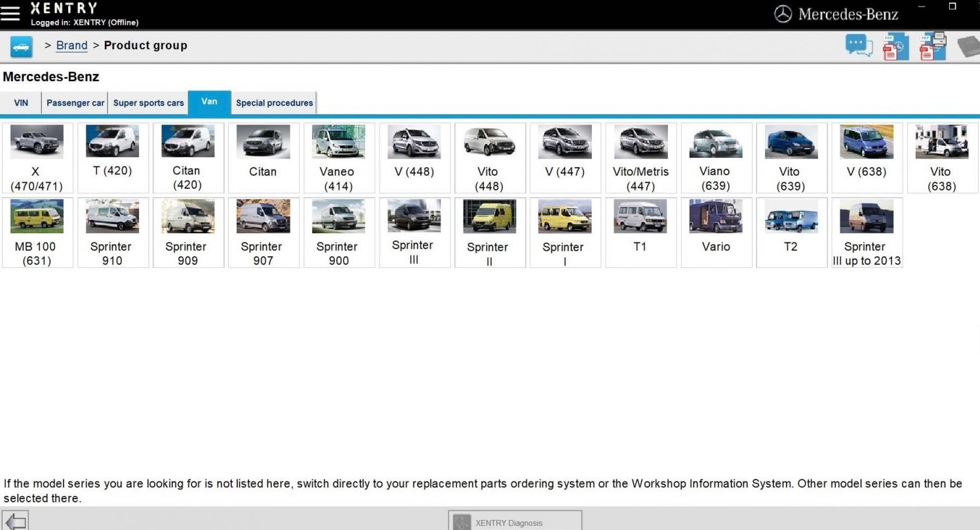This screenshot has height=530, width=980.
Task: Select the Vito/Metris (447) tile
Action: click(x=640, y=158)
